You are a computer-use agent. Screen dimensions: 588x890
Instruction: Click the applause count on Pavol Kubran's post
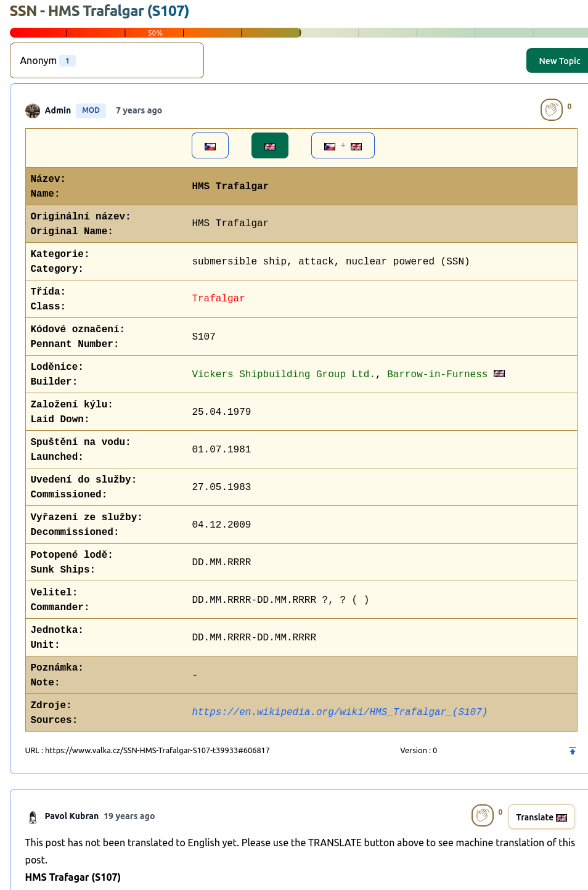coord(500,812)
